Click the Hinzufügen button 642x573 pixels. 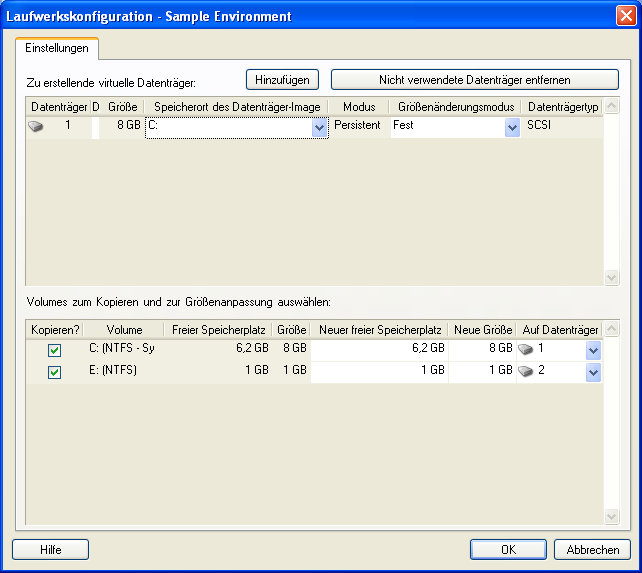282,79
